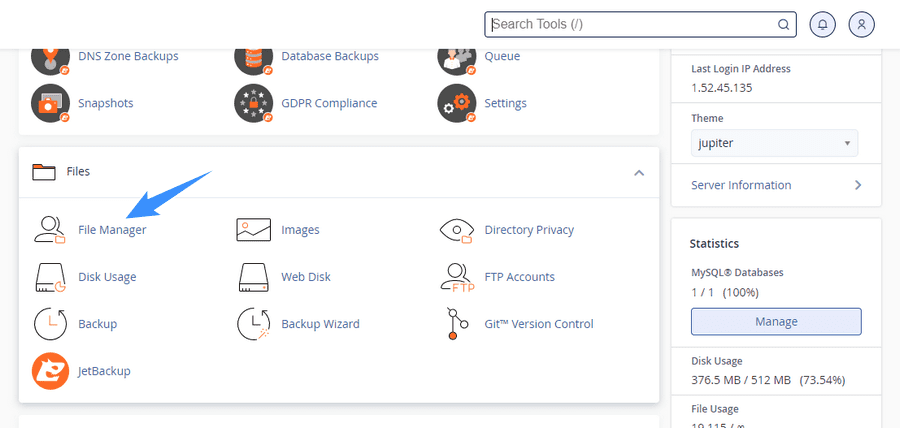Open the Directory Privacy eye icon
The height and width of the screenshot is (428, 900).
click(457, 230)
